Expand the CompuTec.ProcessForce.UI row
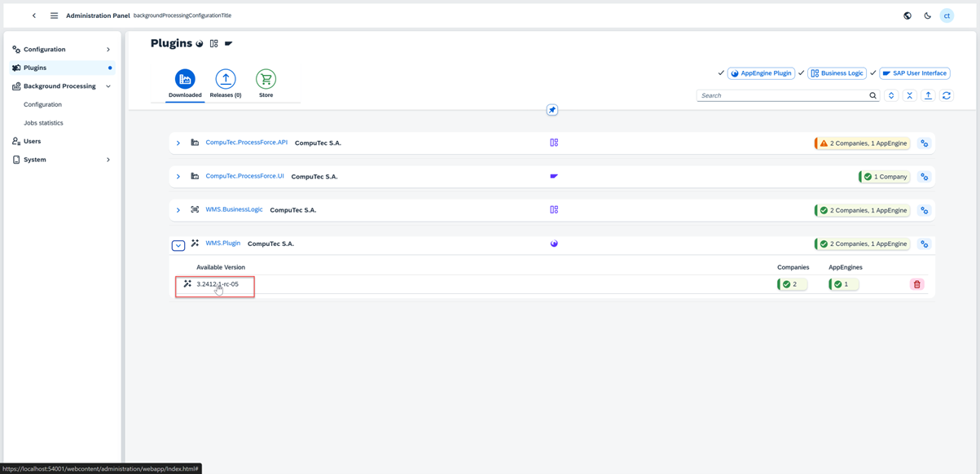The image size is (980, 474). tap(178, 177)
